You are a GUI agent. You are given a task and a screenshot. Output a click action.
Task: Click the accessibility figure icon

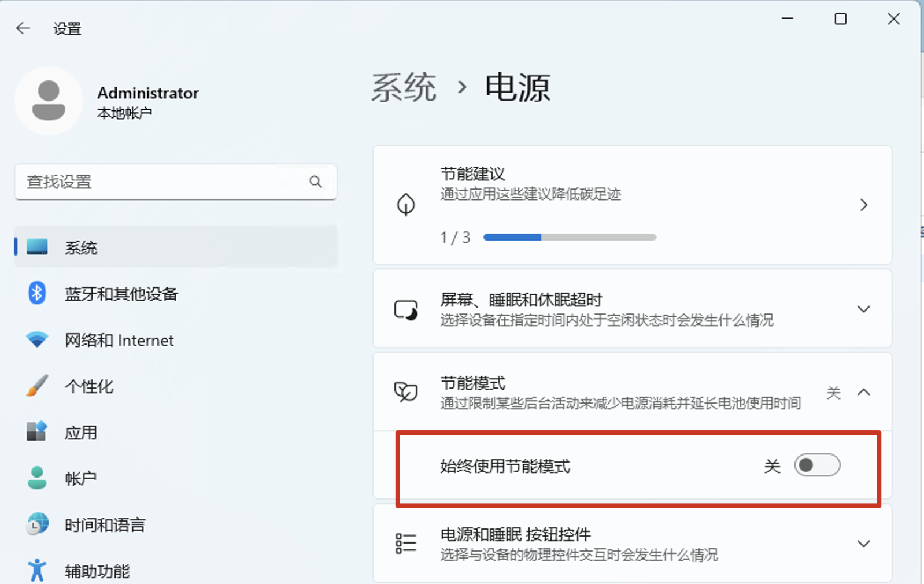37,571
